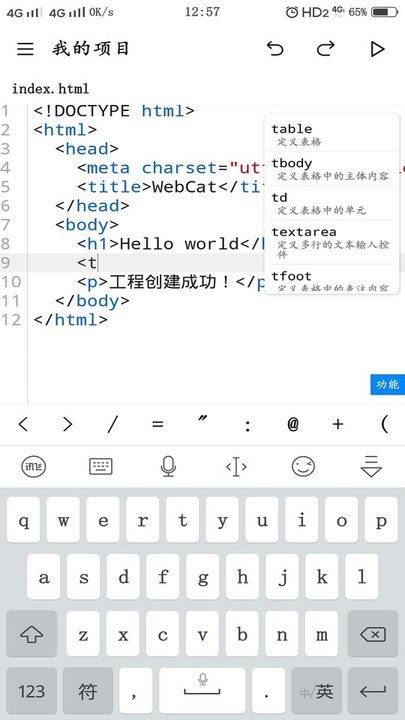Start voice input with microphone icon
This screenshot has height=720, width=405.
coord(169,467)
